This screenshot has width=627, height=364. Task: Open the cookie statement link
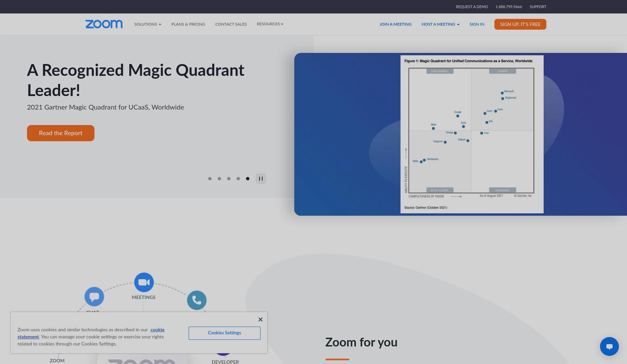point(91,333)
